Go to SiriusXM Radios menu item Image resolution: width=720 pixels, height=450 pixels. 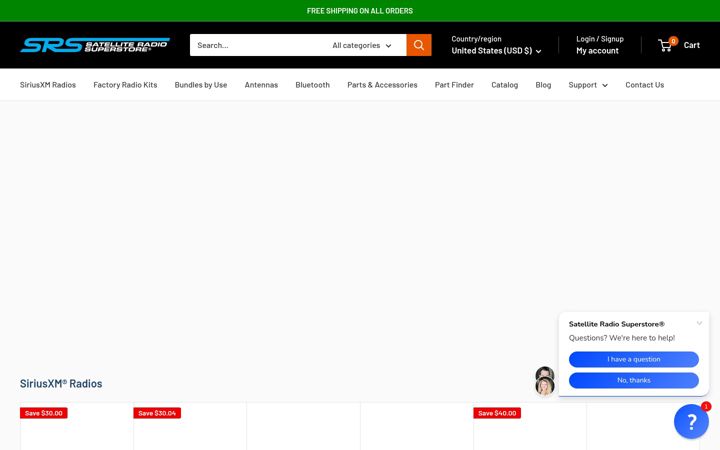click(x=48, y=85)
